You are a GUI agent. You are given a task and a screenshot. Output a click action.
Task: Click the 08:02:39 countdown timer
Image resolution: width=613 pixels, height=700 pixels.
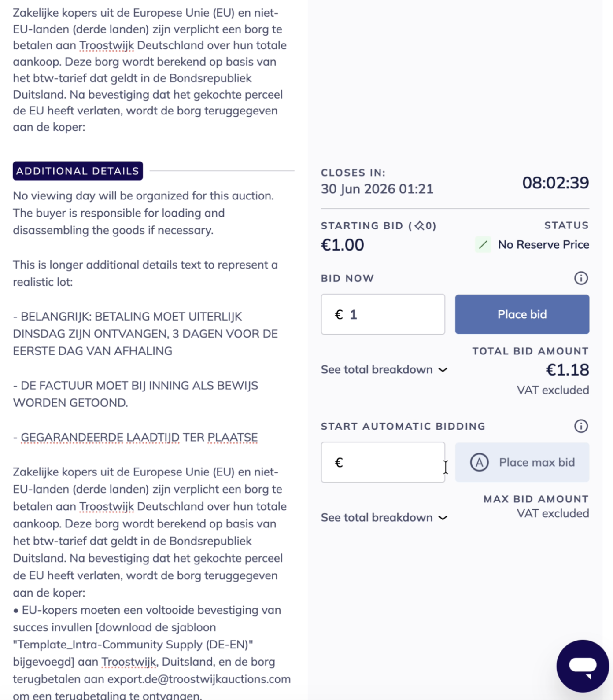tap(555, 183)
